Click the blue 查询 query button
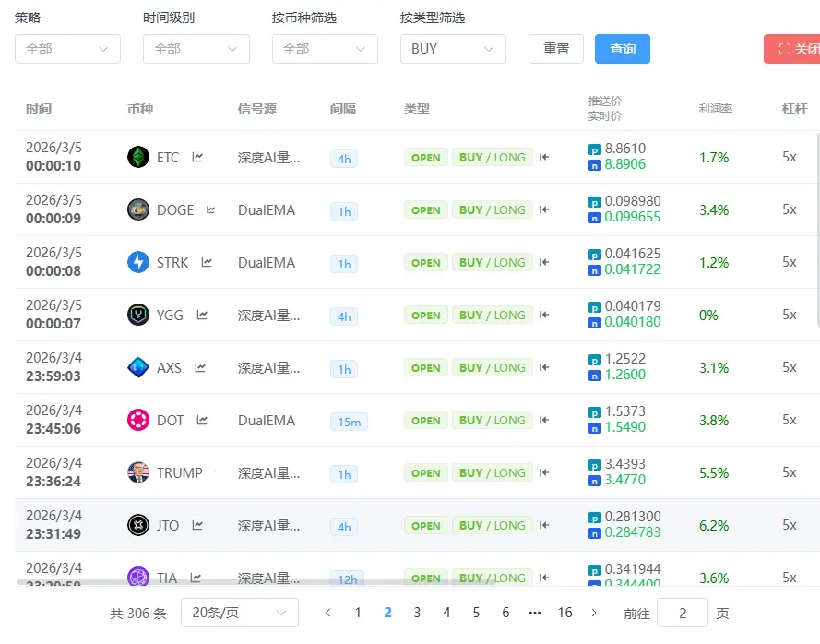820x644 pixels. coord(623,49)
